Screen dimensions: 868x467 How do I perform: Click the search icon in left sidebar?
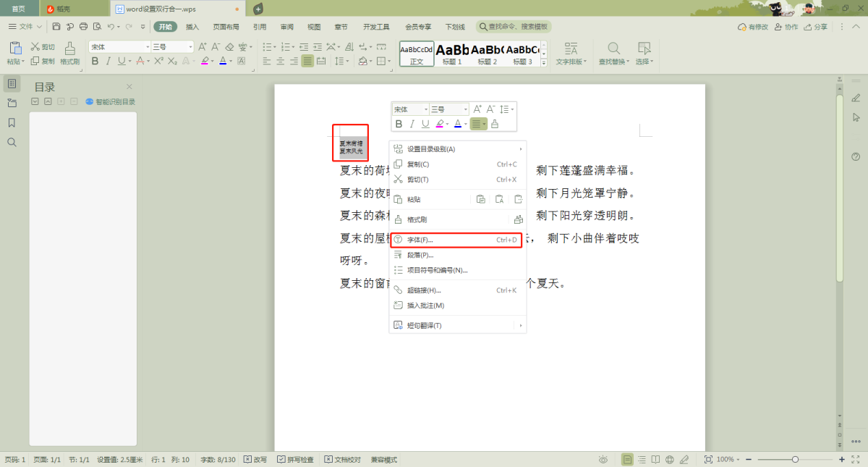pos(12,142)
